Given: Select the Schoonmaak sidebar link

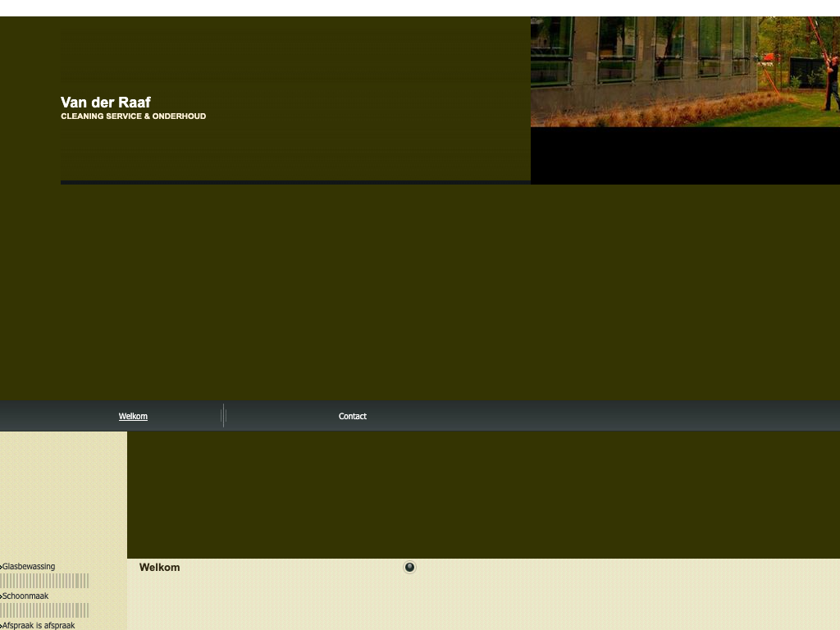Looking at the screenshot, I should click(x=25, y=596).
